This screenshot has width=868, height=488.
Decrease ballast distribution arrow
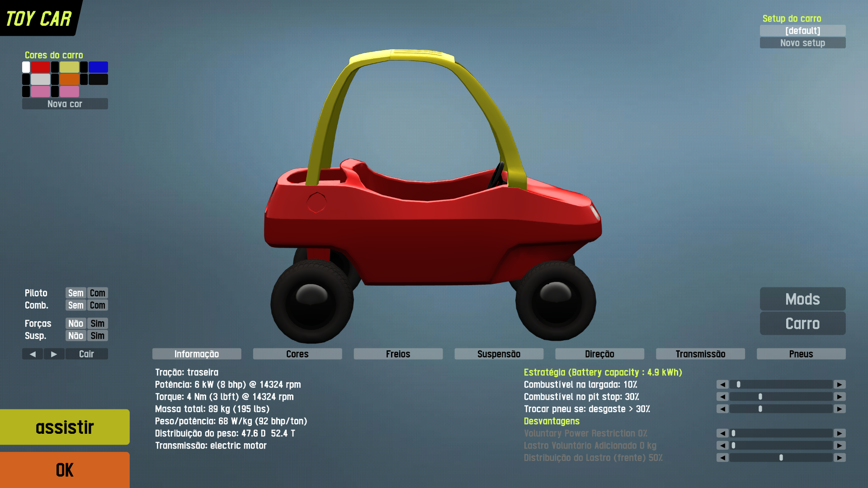tap(722, 458)
